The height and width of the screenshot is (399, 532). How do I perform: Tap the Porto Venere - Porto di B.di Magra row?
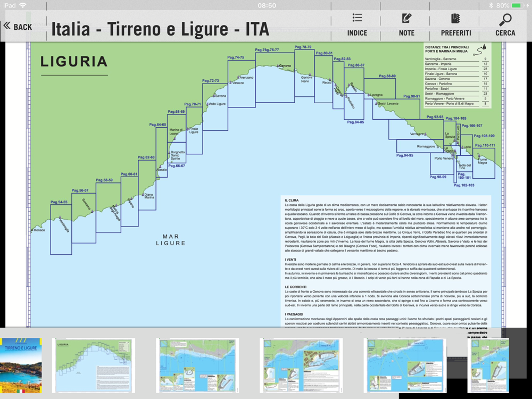456,104
